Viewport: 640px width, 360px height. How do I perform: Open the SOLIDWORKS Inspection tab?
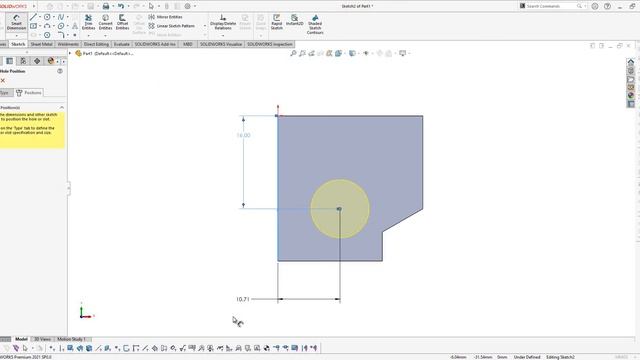(270, 44)
